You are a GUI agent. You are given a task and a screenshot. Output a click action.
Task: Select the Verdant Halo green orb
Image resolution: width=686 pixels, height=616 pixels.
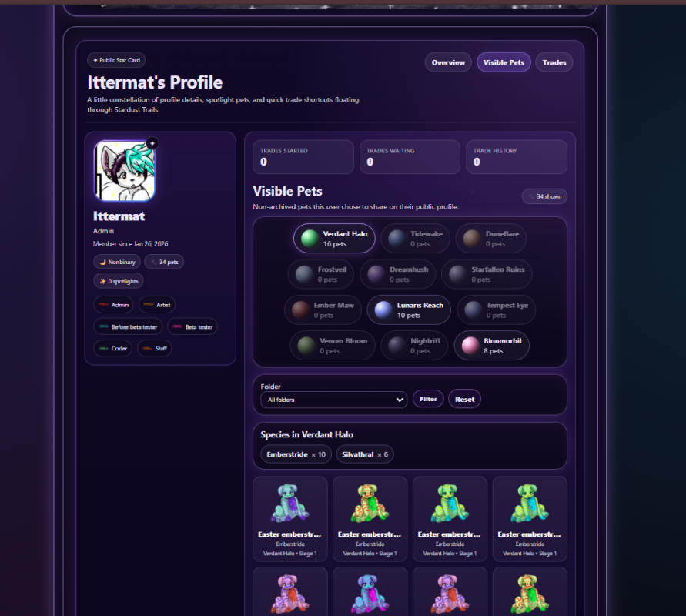pyautogui.click(x=310, y=239)
